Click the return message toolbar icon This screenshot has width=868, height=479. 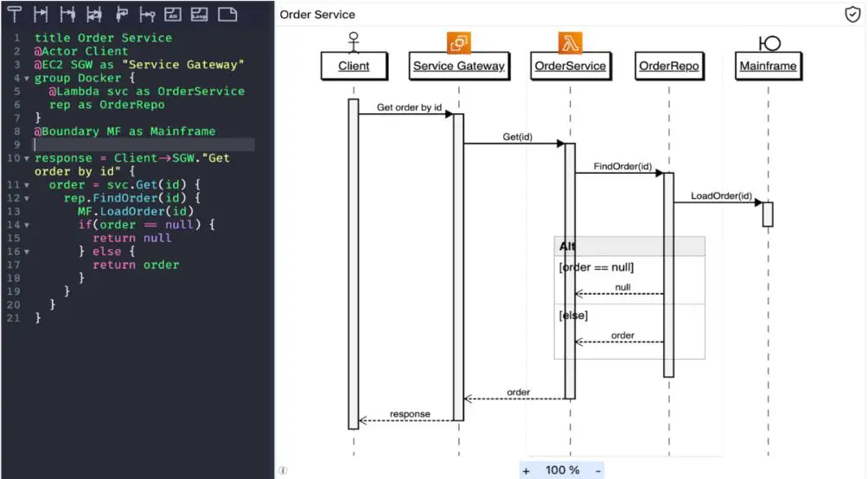(x=94, y=15)
